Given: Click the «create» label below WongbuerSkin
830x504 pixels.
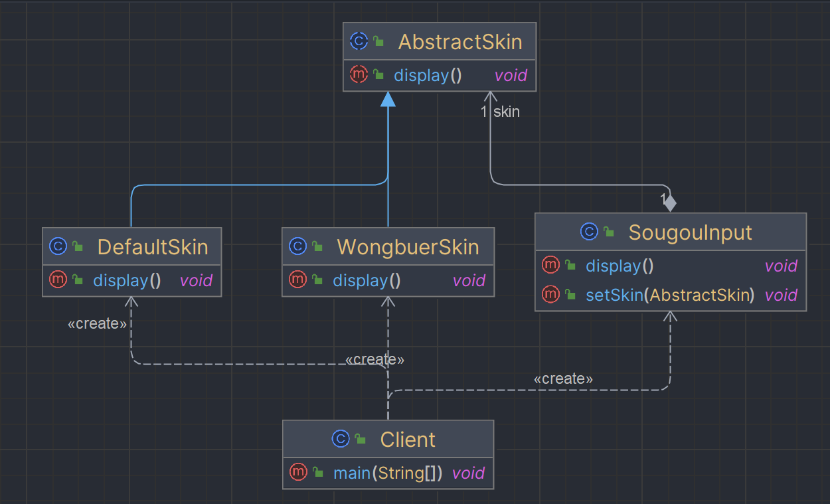Looking at the screenshot, I should (374, 359).
